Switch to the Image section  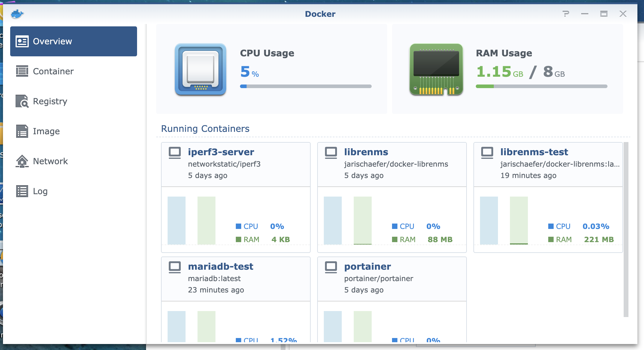pyautogui.click(x=46, y=131)
